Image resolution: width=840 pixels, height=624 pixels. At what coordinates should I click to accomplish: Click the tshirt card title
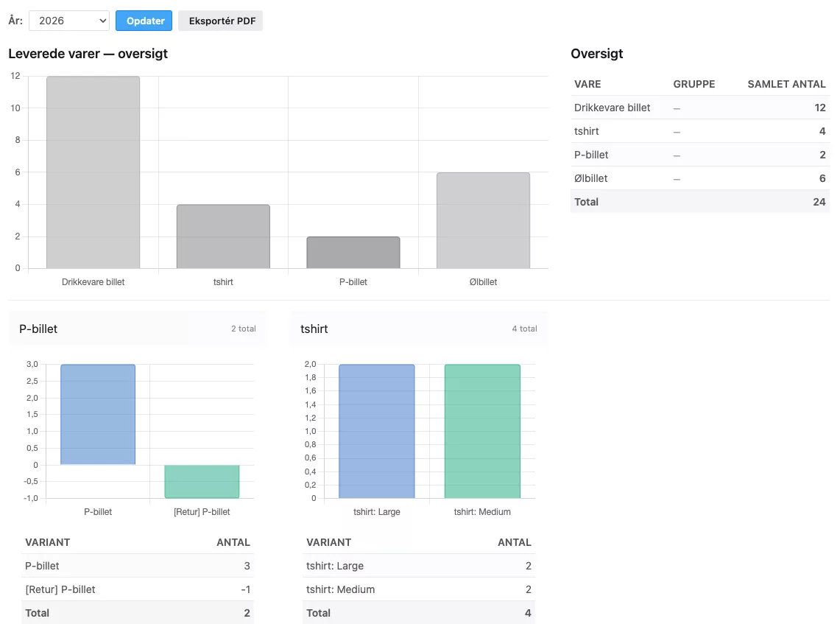click(314, 329)
